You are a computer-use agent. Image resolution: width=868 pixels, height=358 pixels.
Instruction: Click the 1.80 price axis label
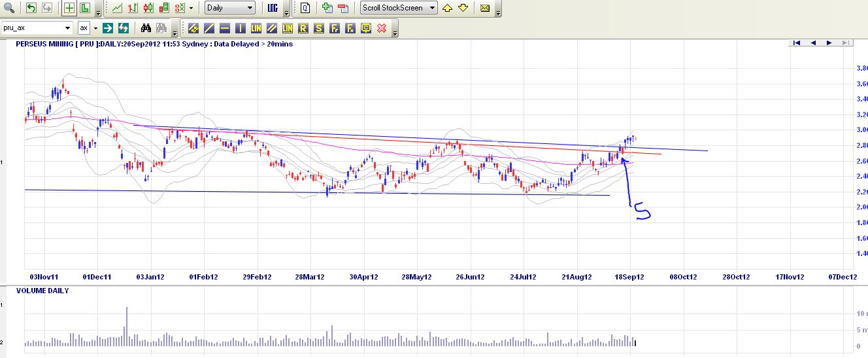(862, 223)
